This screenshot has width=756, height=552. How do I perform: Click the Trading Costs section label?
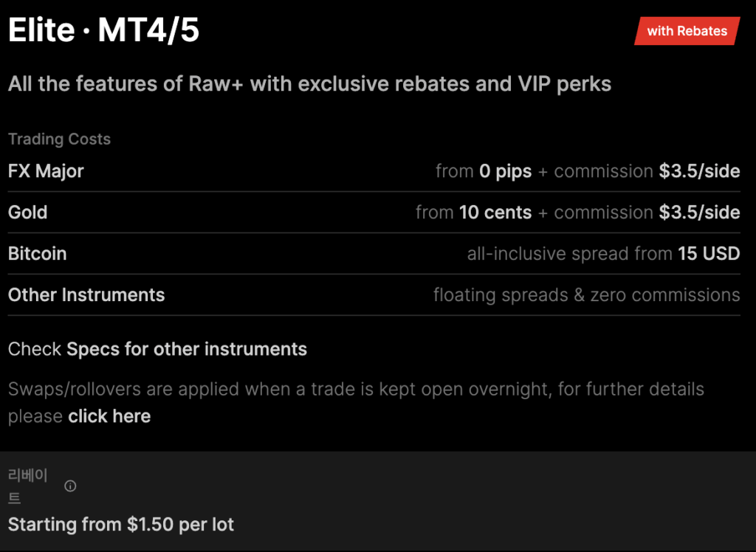[x=59, y=139]
